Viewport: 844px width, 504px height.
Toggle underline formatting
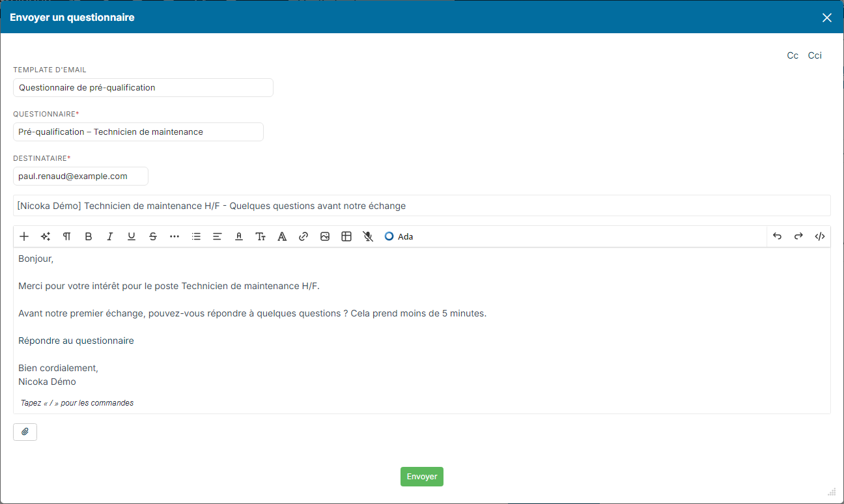[x=132, y=236]
